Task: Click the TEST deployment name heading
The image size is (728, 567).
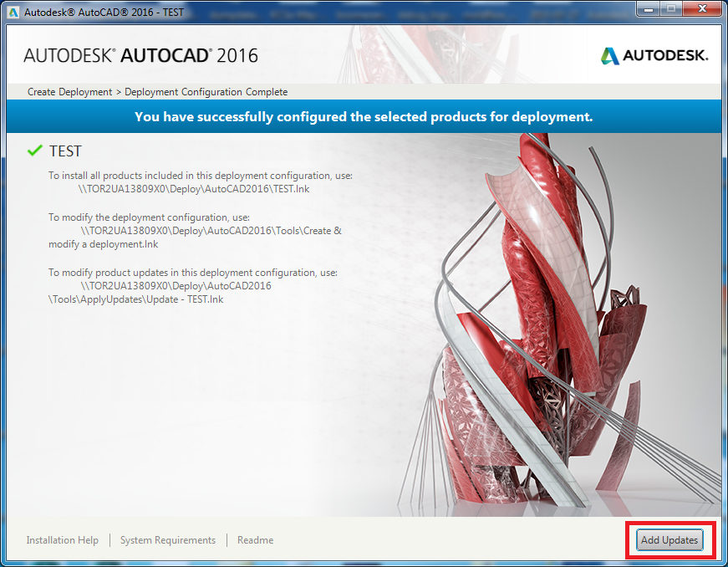Action: click(x=65, y=151)
